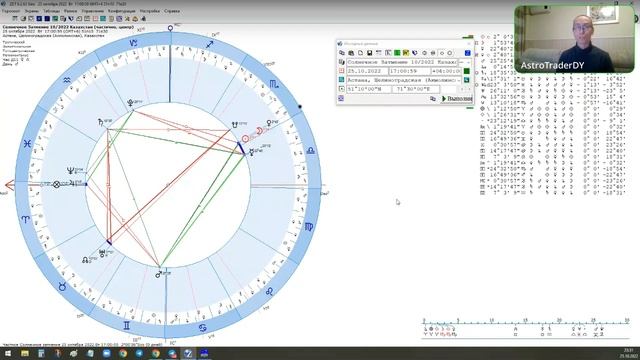Focus the event name field Солнечное Затмение
Screen dimensions: 640x360
pyautogui.click(x=402, y=62)
